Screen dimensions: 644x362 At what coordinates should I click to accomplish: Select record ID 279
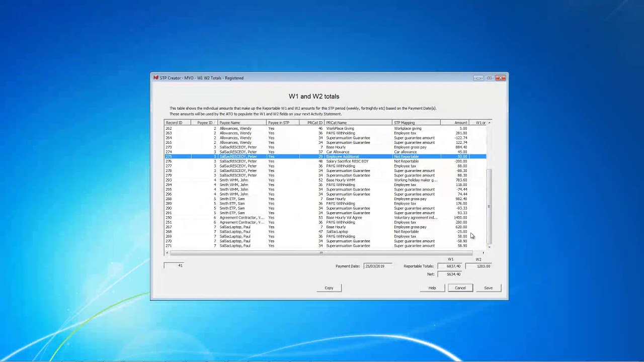(x=169, y=175)
